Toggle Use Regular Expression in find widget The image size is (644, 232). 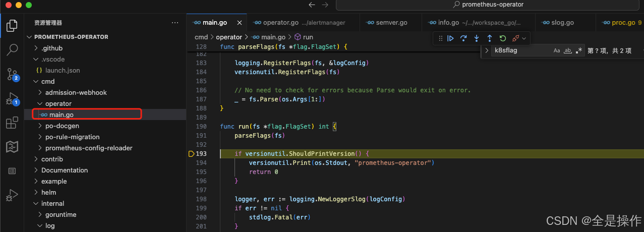click(x=579, y=50)
